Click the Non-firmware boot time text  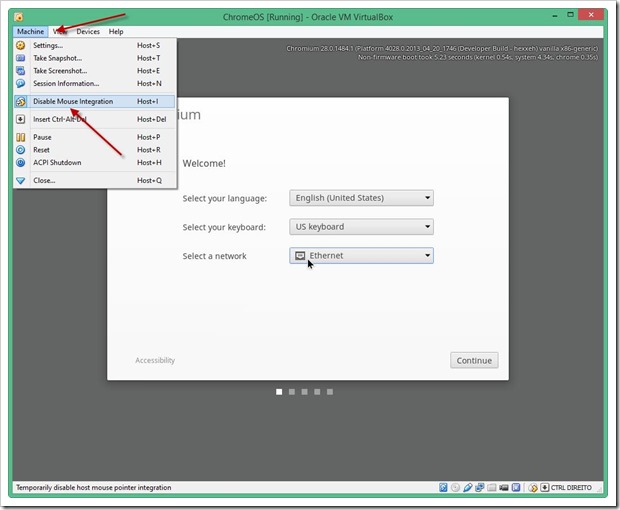[478, 57]
